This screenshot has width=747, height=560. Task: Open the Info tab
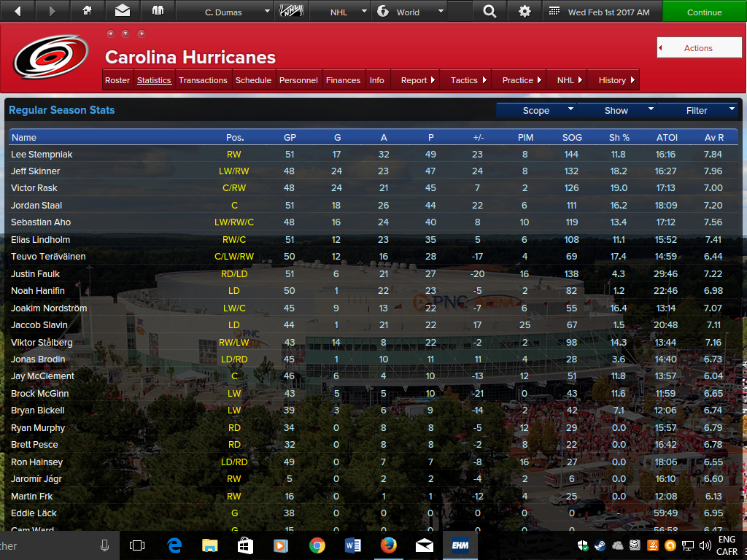[377, 80]
